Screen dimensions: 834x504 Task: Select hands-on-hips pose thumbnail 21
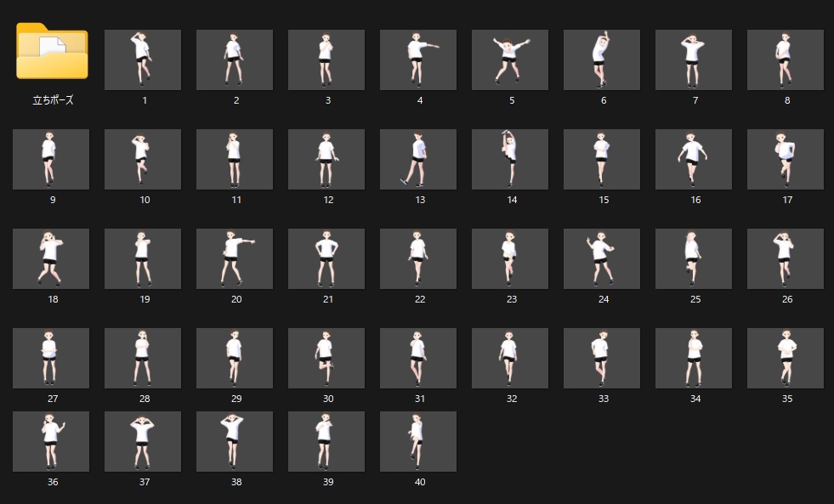[x=326, y=258]
